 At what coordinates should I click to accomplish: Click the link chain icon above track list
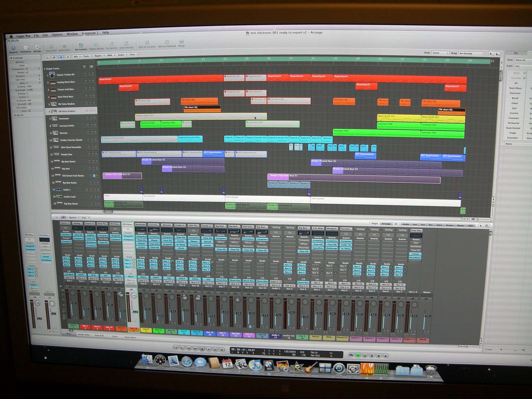[x=54, y=57]
